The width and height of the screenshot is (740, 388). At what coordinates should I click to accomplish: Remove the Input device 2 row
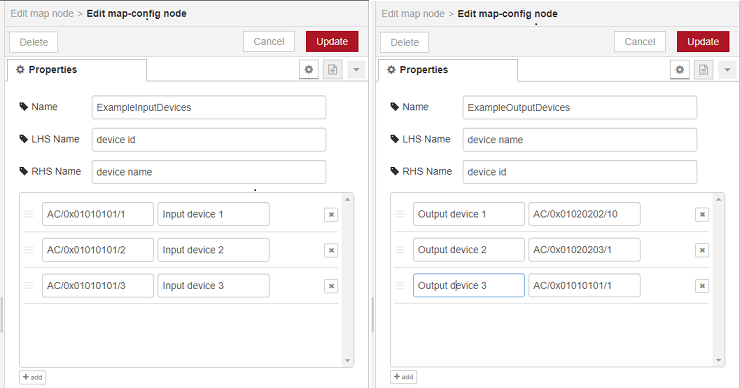pos(331,250)
